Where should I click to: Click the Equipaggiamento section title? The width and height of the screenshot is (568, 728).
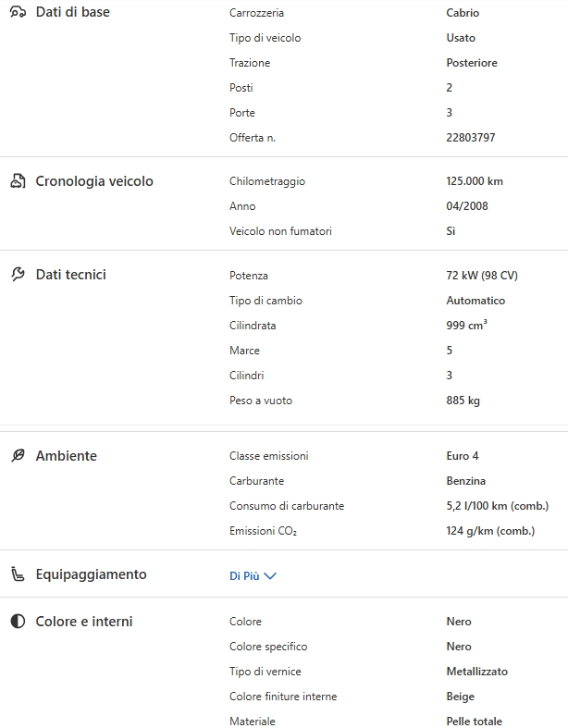91,574
